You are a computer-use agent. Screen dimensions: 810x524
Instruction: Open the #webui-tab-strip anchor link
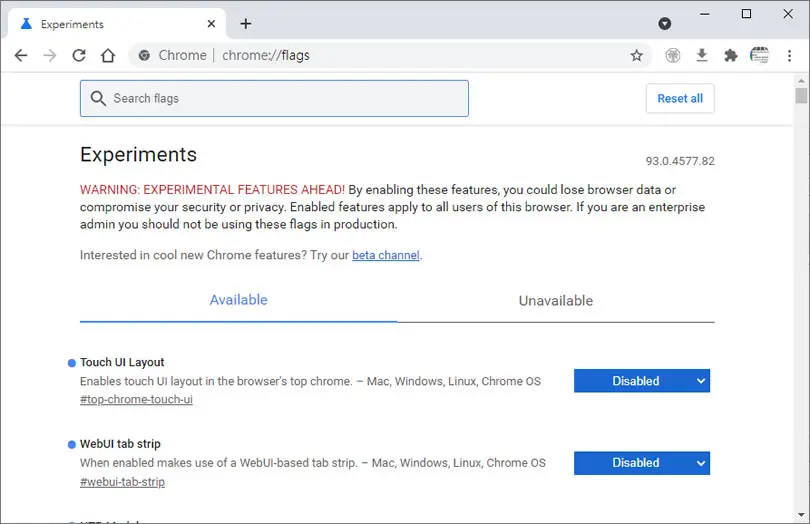122,482
